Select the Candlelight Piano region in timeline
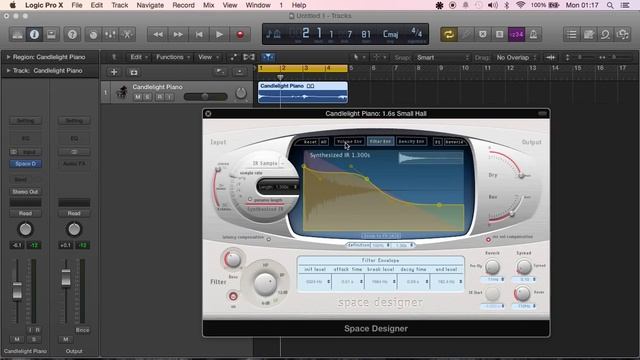 pyautogui.click(x=302, y=93)
